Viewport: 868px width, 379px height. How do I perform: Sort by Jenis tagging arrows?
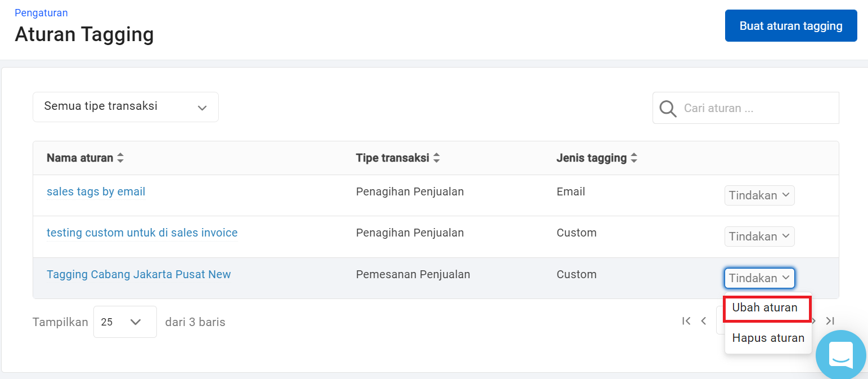634,158
